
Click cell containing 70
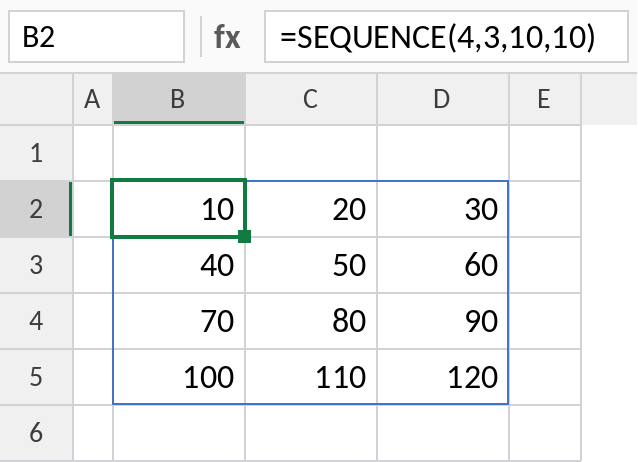pyautogui.click(x=179, y=321)
